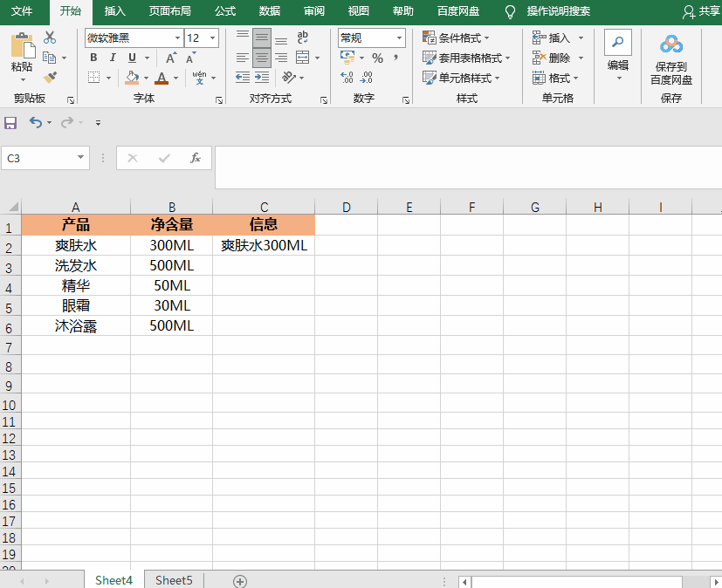Open alignment settings dialog launcher
This screenshot has width=722, height=588.
pyautogui.click(x=324, y=99)
